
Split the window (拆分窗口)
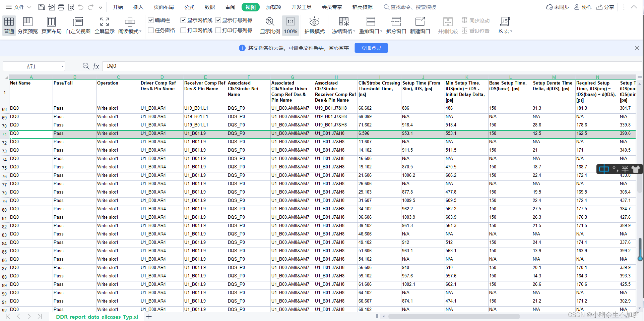click(396, 25)
